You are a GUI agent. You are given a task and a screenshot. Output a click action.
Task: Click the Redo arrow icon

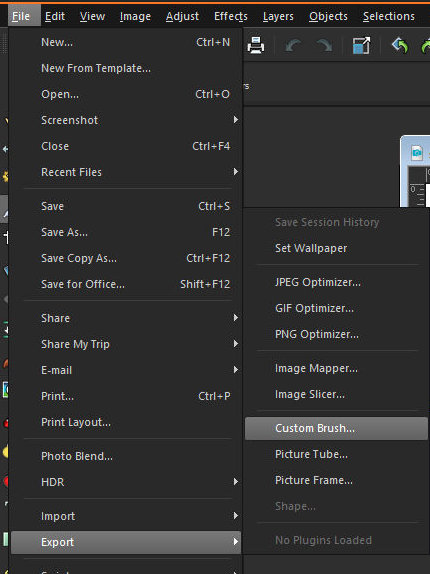coord(324,46)
